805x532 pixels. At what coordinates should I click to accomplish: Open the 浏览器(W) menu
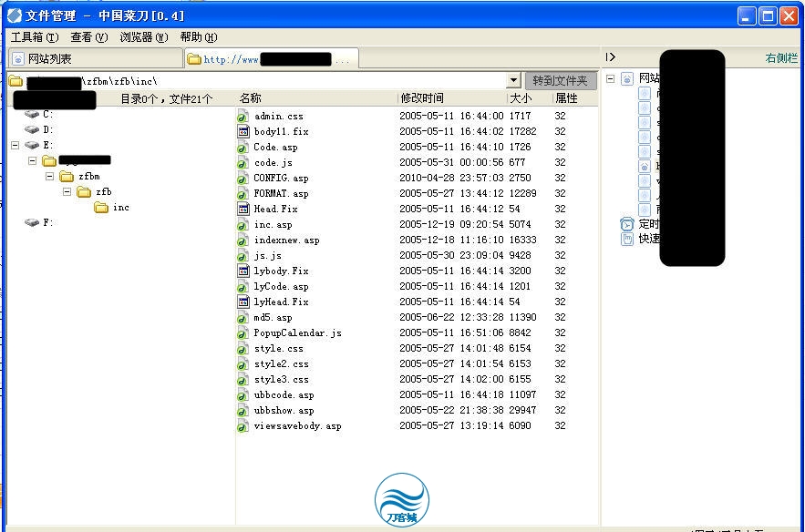144,37
